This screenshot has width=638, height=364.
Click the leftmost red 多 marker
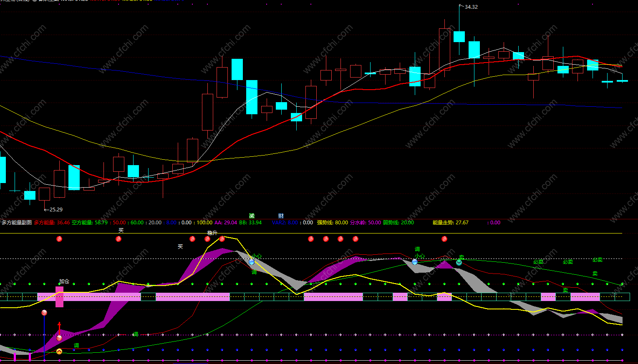(59, 239)
